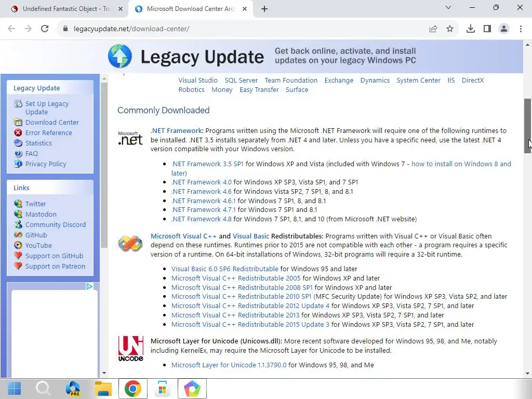The height and width of the screenshot is (399, 532).
Task: Close the Undefined Fantastic Object tab
Action: tap(121, 9)
